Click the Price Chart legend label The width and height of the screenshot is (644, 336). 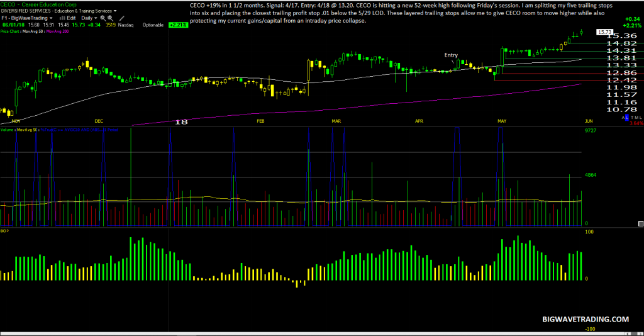point(10,31)
